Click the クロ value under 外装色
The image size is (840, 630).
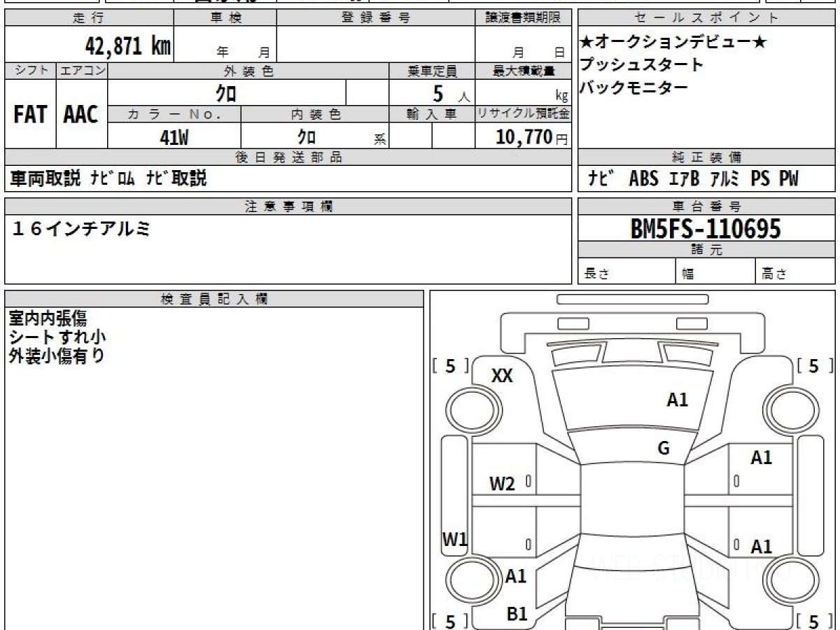226,92
